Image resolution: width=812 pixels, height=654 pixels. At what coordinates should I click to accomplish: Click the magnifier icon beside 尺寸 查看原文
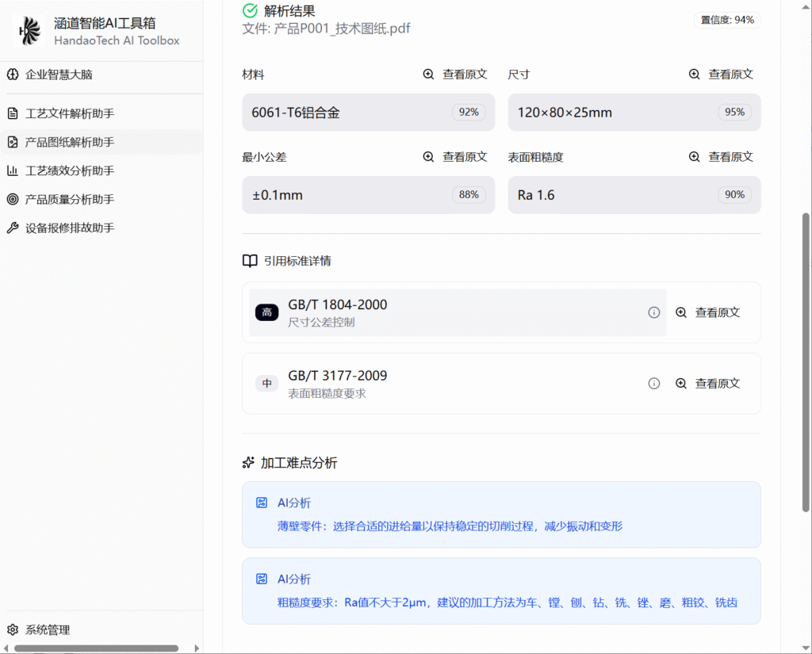tap(694, 75)
